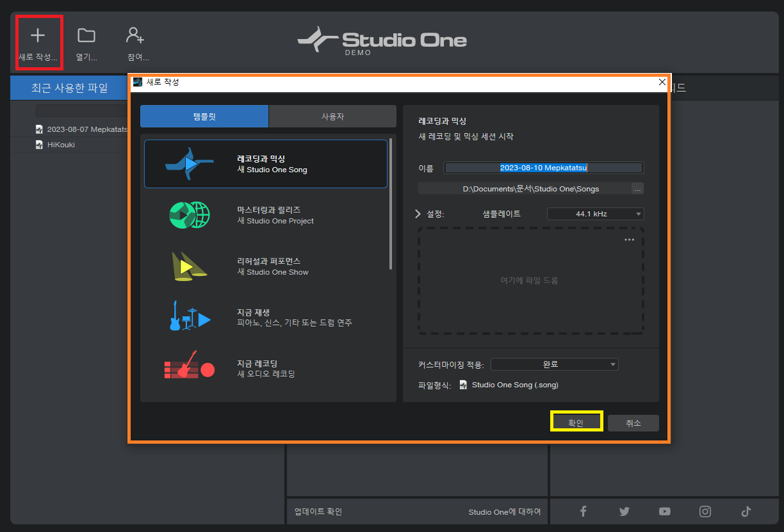Open the YouTube icon link
Image resolution: width=784 pixels, height=532 pixels.
665,511
